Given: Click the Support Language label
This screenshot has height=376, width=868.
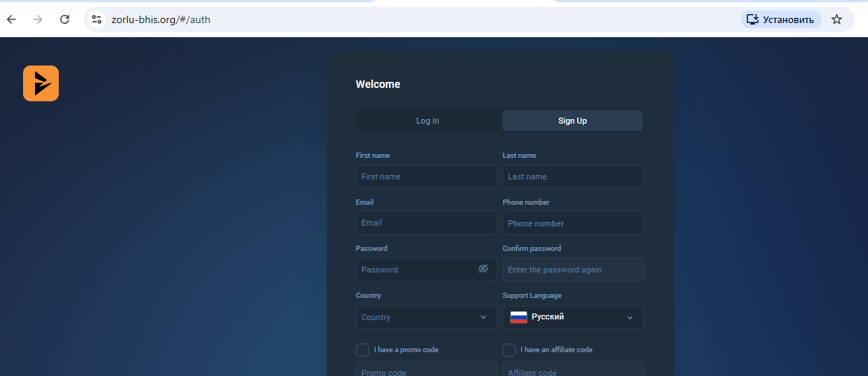Looking at the screenshot, I should coord(532,296).
